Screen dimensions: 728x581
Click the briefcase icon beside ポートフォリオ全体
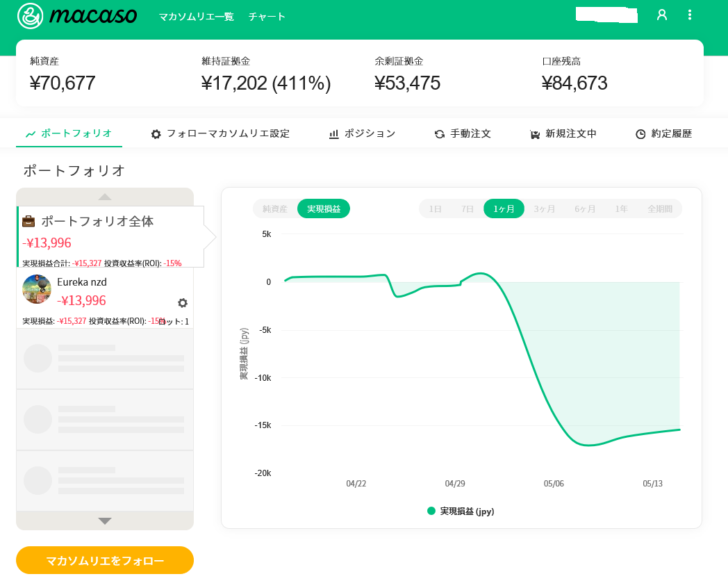[28, 221]
